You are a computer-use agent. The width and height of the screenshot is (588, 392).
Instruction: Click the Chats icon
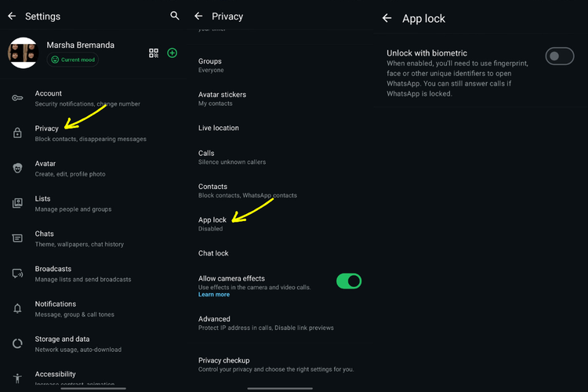coord(17,238)
